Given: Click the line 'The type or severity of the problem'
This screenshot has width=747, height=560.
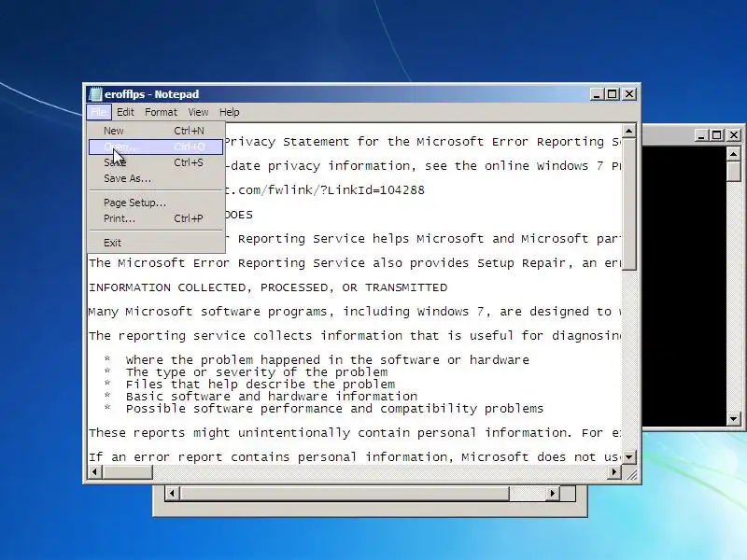Looking at the screenshot, I should pos(257,371).
